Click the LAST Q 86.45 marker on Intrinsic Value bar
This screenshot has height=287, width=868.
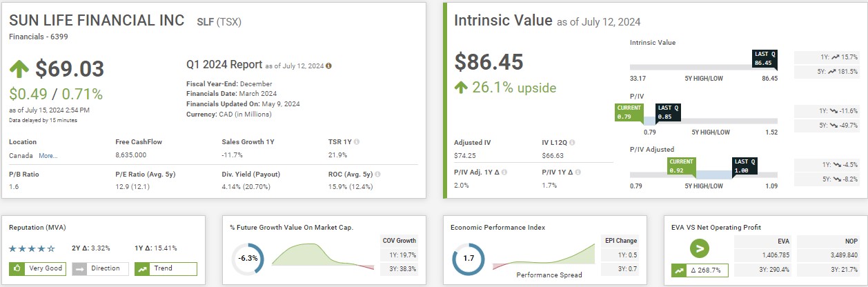pyautogui.click(x=764, y=59)
